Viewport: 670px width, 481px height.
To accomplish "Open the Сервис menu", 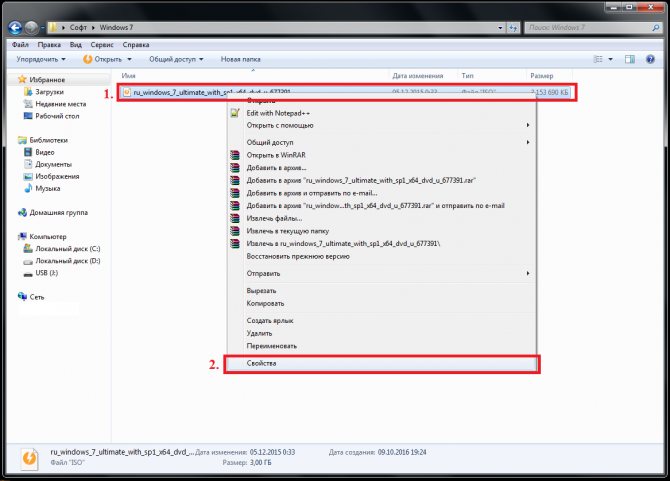I will click(x=102, y=44).
